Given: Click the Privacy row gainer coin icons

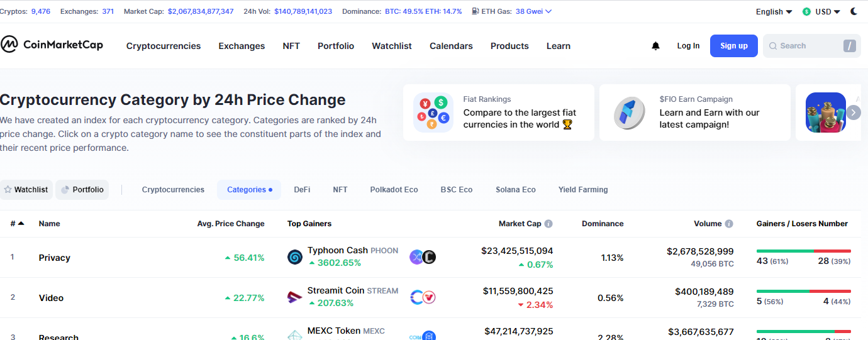Looking at the screenshot, I should click(x=423, y=257).
